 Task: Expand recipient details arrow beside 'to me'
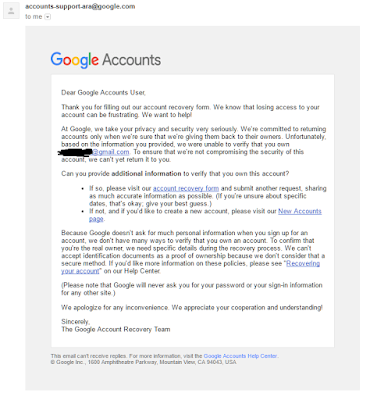pos(48,17)
